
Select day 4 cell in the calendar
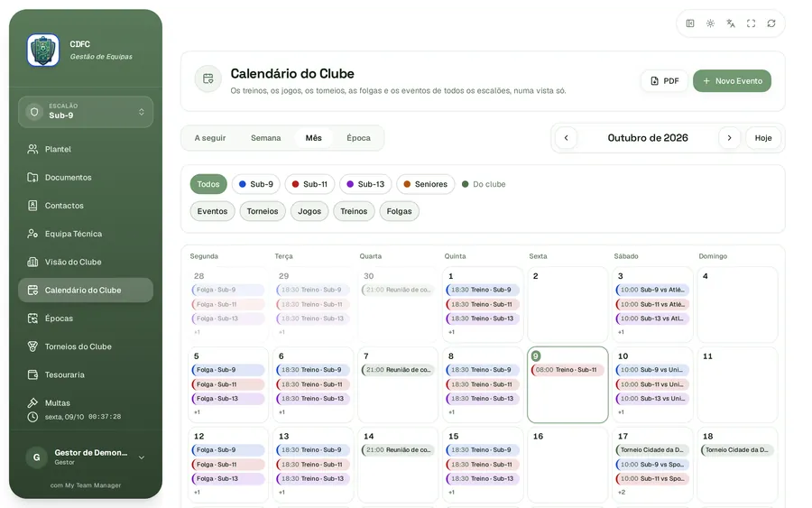click(x=737, y=304)
